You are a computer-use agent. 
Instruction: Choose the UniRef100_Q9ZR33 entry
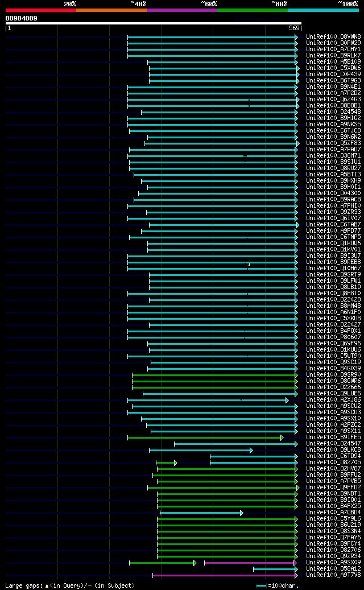(333, 212)
